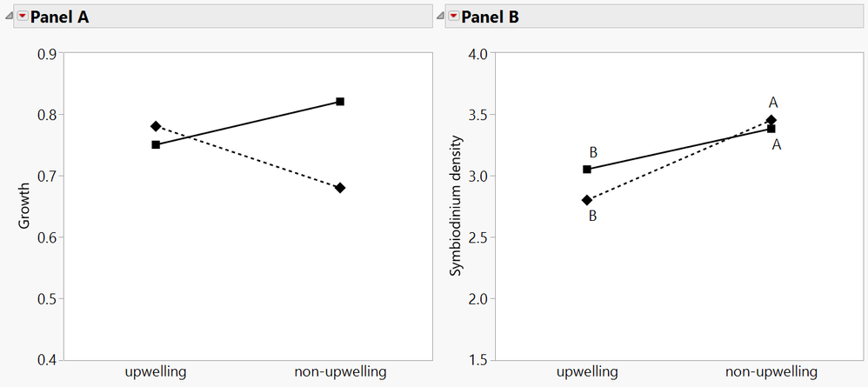
Task: Click the Panel B title bar text
Action: [x=490, y=17]
